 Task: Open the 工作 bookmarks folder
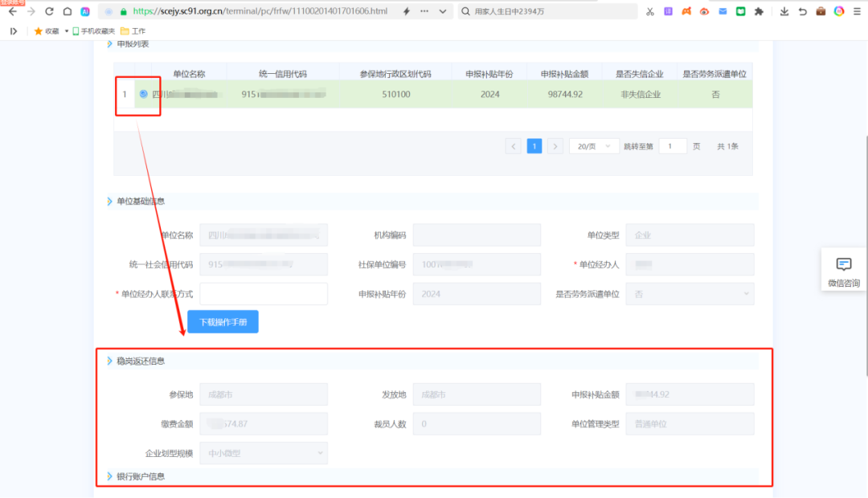(x=133, y=31)
